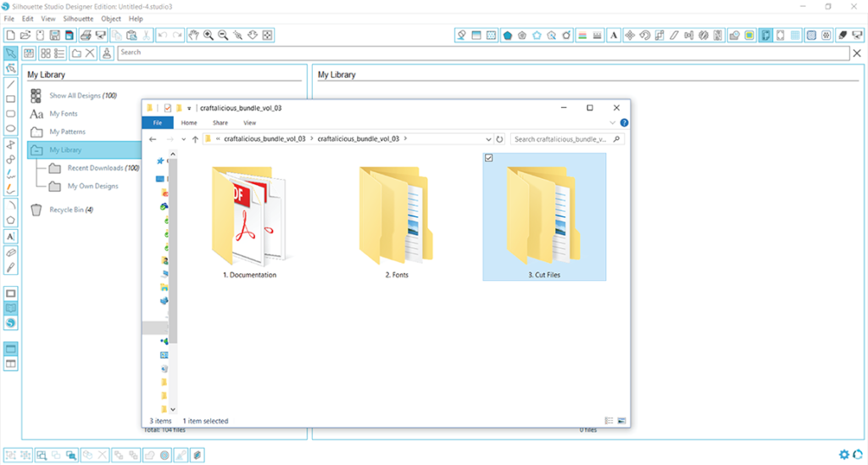Toggle the Silhouette Store button at left
This screenshot has width=868, height=465.
(x=10, y=323)
